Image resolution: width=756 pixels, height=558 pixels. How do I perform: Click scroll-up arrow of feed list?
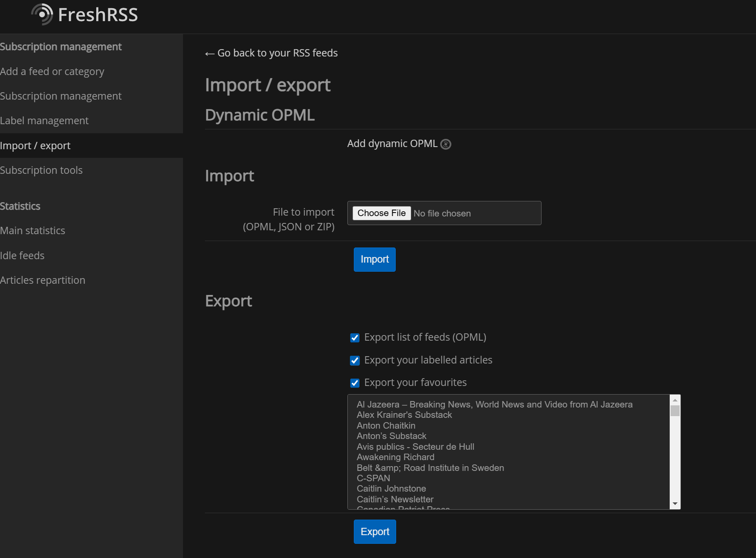click(675, 400)
